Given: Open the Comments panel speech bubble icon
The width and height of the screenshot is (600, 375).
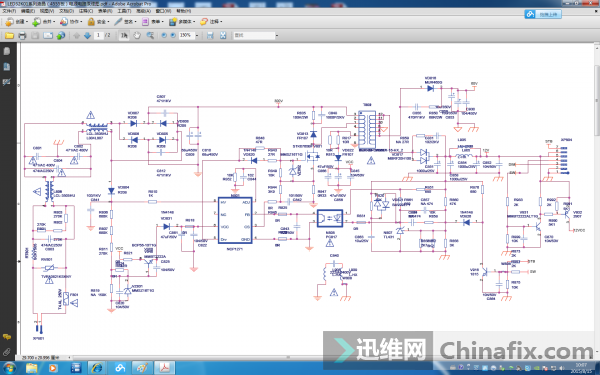Looking at the screenshot, I should 7,337.
